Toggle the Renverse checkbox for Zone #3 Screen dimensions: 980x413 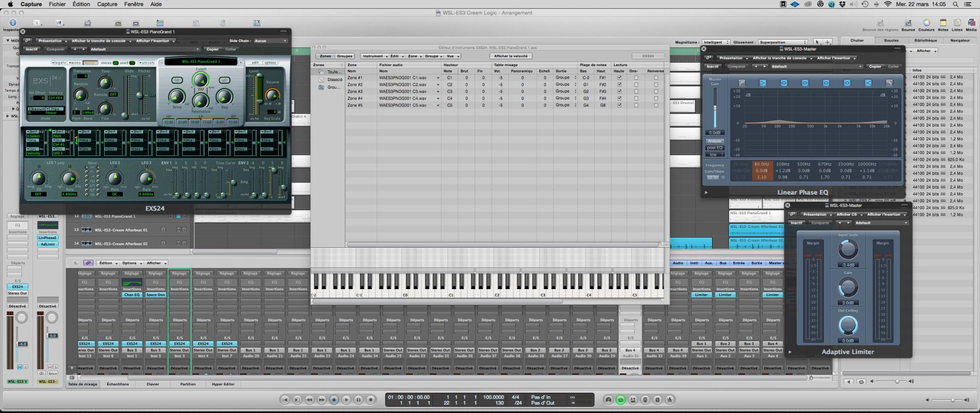[x=656, y=92]
